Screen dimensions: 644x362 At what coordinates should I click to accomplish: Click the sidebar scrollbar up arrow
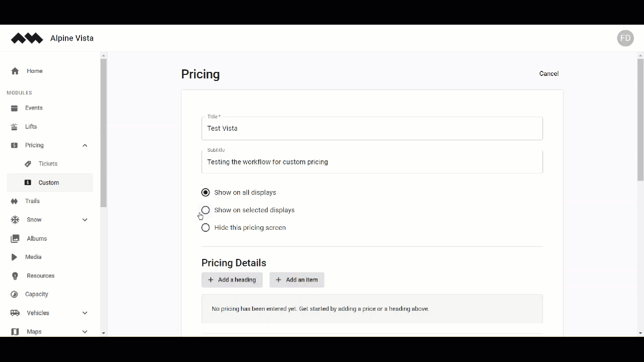(x=104, y=55)
